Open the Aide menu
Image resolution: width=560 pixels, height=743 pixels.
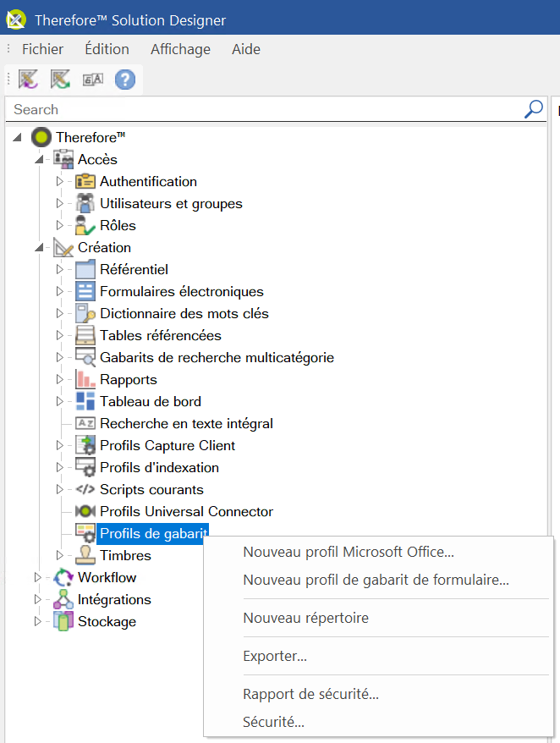tap(246, 49)
